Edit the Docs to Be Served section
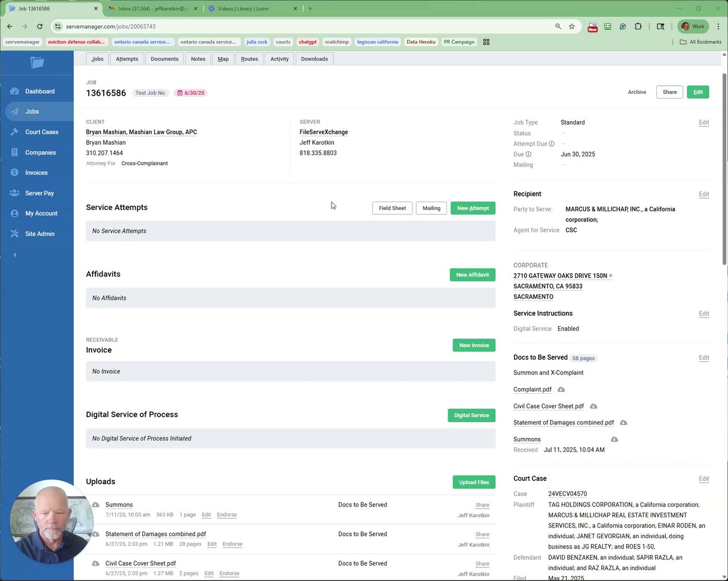Screen dimensions: 728x581 click(x=704, y=357)
